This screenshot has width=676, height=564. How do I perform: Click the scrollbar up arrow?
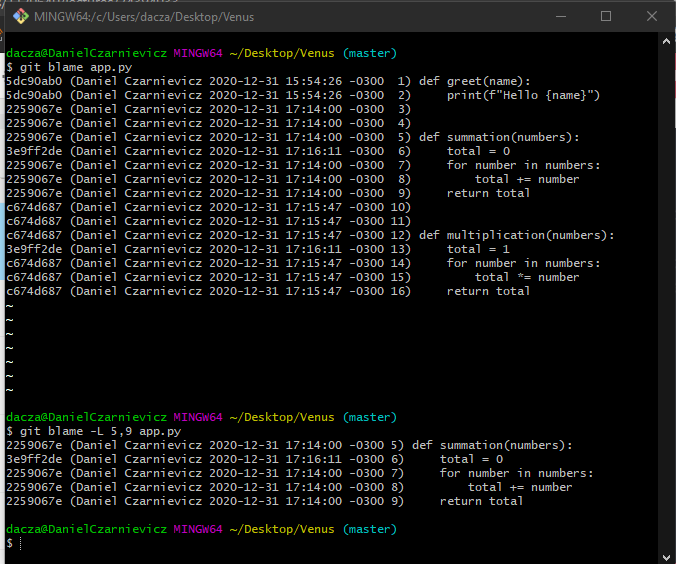pyautogui.click(x=667, y=42)
